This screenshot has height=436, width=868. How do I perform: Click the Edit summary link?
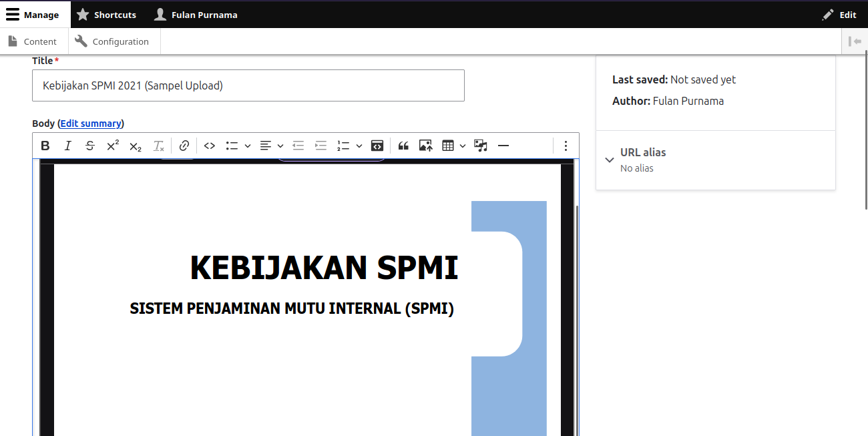(91, 124)
